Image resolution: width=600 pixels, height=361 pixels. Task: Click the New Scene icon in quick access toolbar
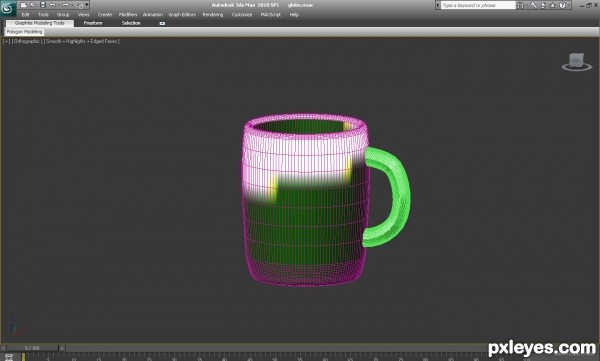(x=24, y=5)
